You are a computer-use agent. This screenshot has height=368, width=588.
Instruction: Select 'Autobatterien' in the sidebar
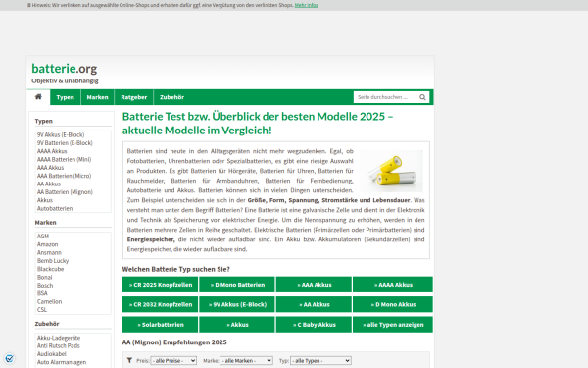pos(55,208)
